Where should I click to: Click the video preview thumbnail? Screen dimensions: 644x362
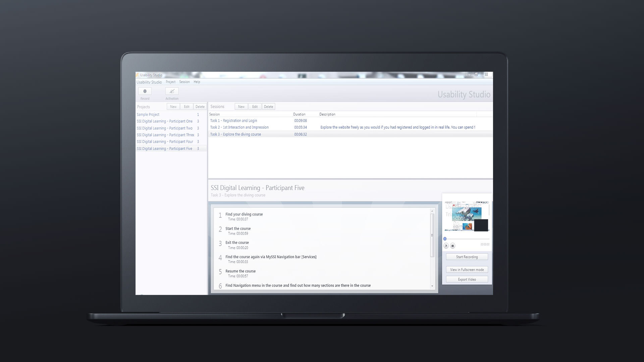tap(467, 216)
